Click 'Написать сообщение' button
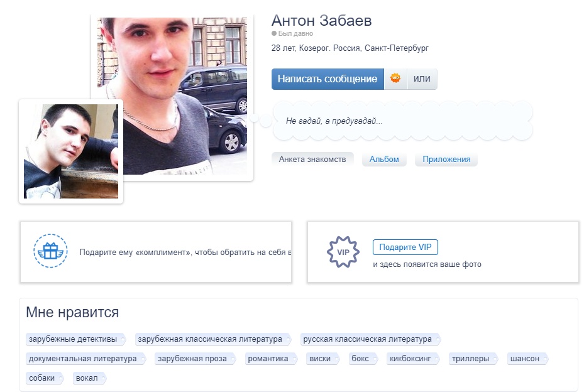The width and height of the screenshot is (584, 392). [x=328, y=79]
